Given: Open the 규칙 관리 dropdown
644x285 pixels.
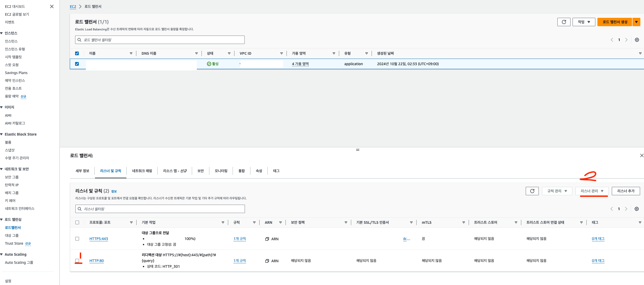Looking at the screenshot, I should click(557, 191).
